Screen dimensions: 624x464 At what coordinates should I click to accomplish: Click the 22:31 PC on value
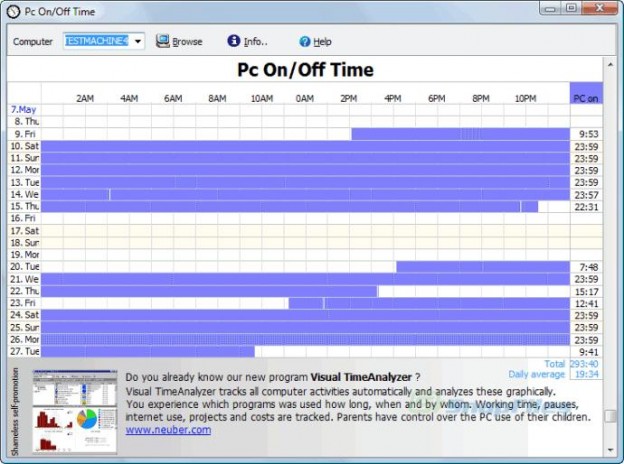[x=586, y=207]
